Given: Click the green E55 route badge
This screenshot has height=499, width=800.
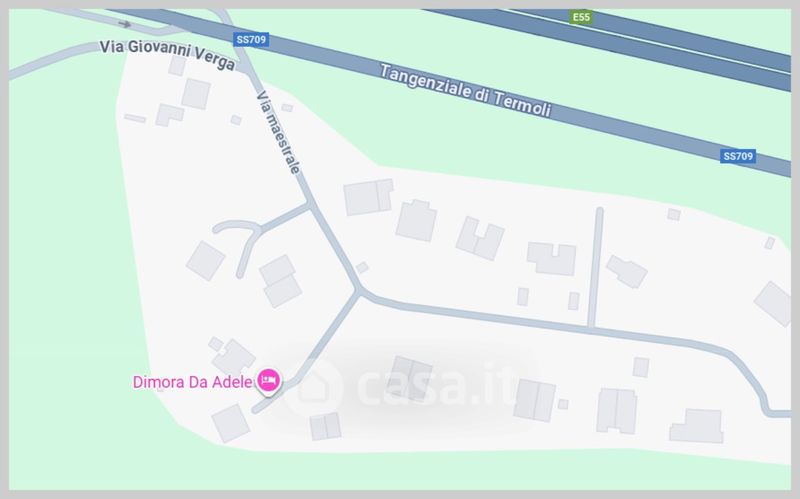Looking at the screenshot, I should (581, 17).
